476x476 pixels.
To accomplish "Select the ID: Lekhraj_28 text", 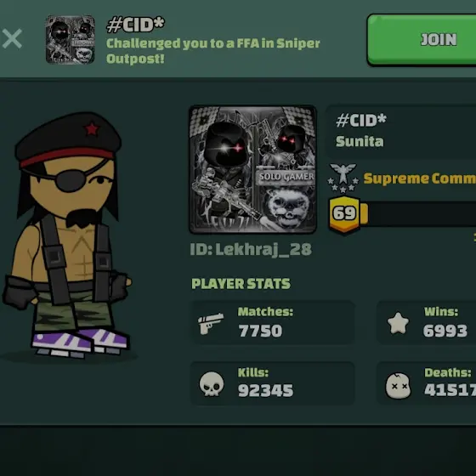I will [x=251, y=250].
